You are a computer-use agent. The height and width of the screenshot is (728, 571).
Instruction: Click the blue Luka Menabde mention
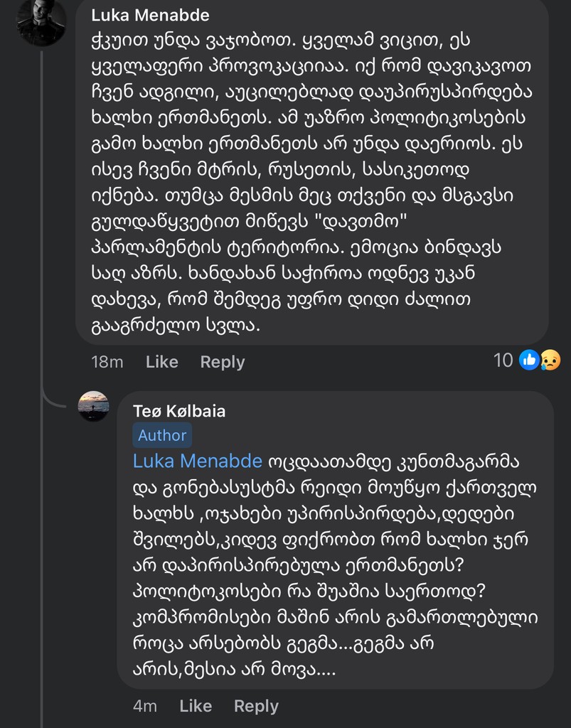point(198,461)
